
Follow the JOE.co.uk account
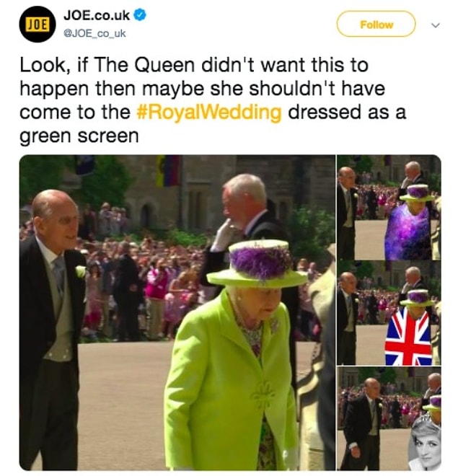coord(376,24)
